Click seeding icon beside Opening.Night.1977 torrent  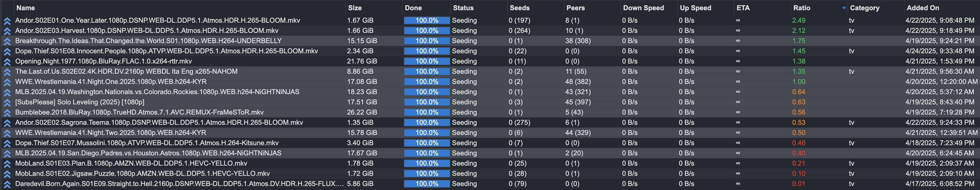coord(7,62)
